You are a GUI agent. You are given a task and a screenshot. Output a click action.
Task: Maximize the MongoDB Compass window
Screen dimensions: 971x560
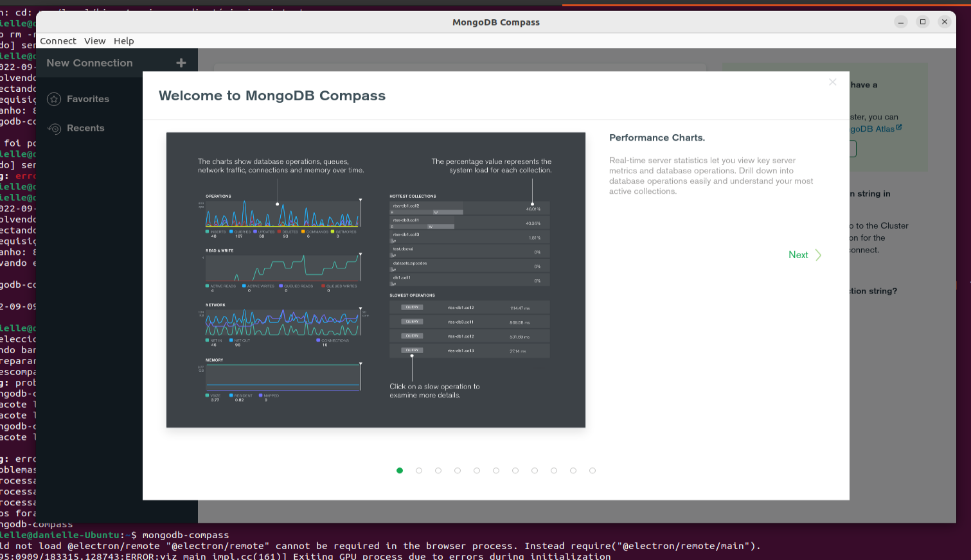point(923,22)
